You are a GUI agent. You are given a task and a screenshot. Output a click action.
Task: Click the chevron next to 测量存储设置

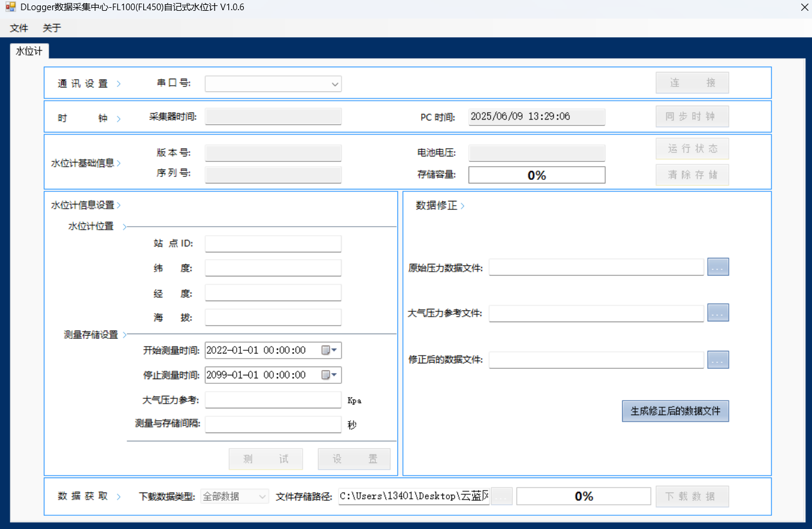tap(125, 335)
